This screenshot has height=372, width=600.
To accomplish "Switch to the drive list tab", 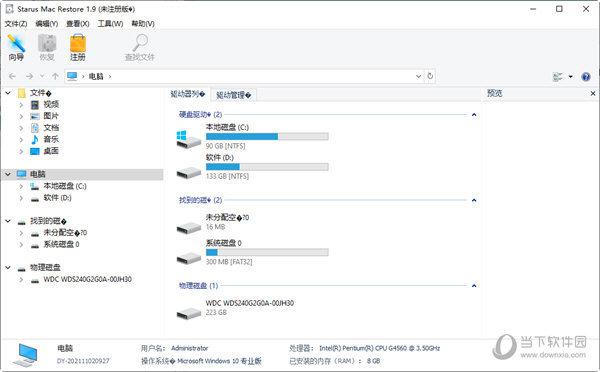I will (x=188, y=94).
